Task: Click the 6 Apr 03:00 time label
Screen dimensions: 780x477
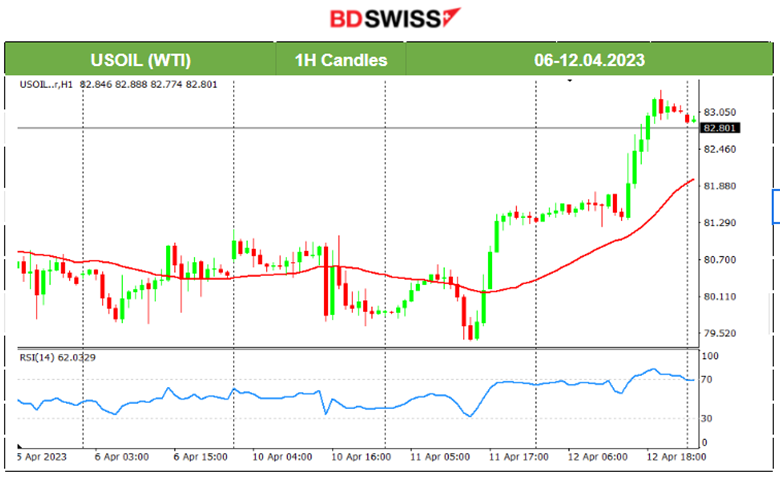Action: pos(122,457)
